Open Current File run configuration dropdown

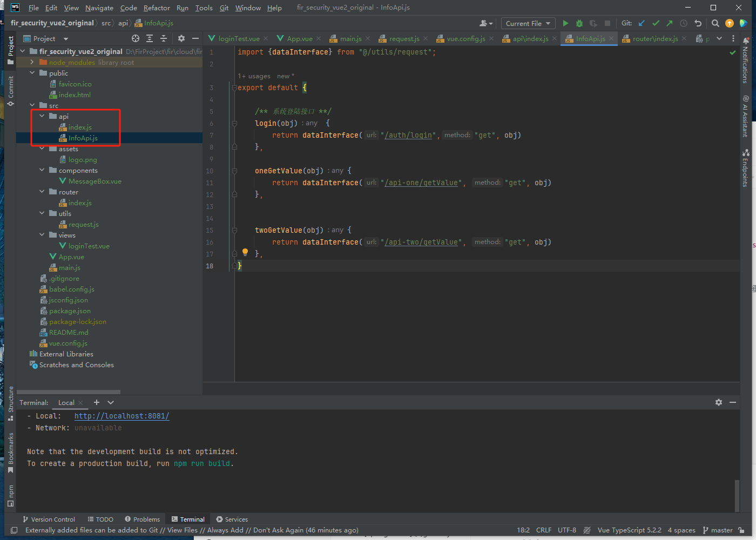tap(528, 23)
